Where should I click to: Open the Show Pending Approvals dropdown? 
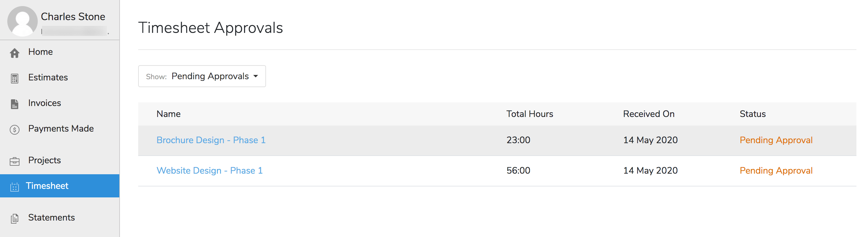[201, 76]
